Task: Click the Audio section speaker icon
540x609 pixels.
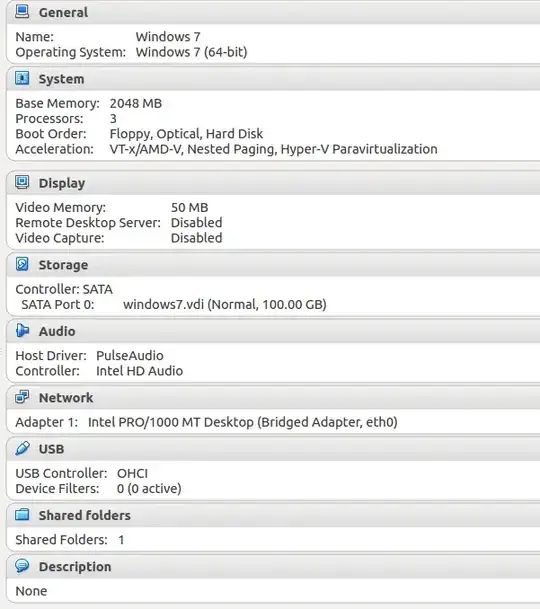Action: 22,331
